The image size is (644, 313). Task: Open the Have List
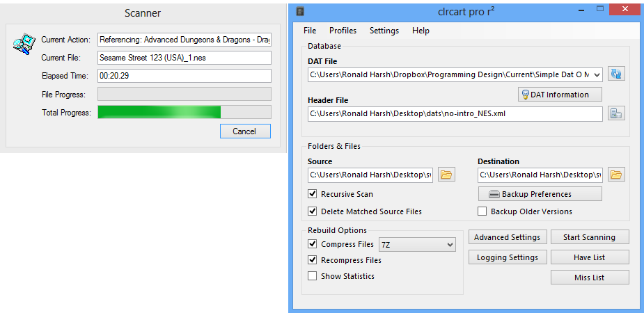590,257
